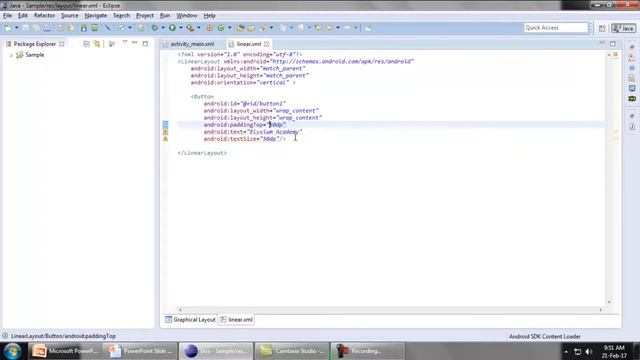
Task: Click warning marker beside android:textSize line
Action: coord(165,139)
